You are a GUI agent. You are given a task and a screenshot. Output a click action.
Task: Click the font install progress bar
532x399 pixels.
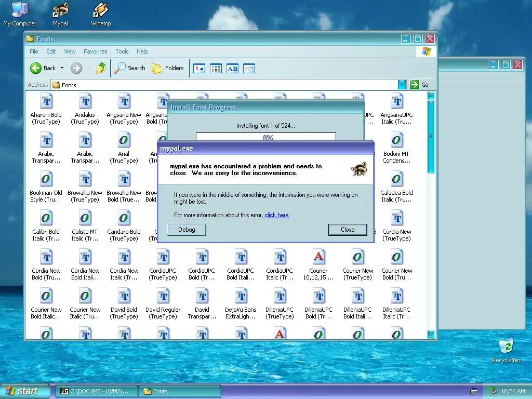click(x=266, y=137)
